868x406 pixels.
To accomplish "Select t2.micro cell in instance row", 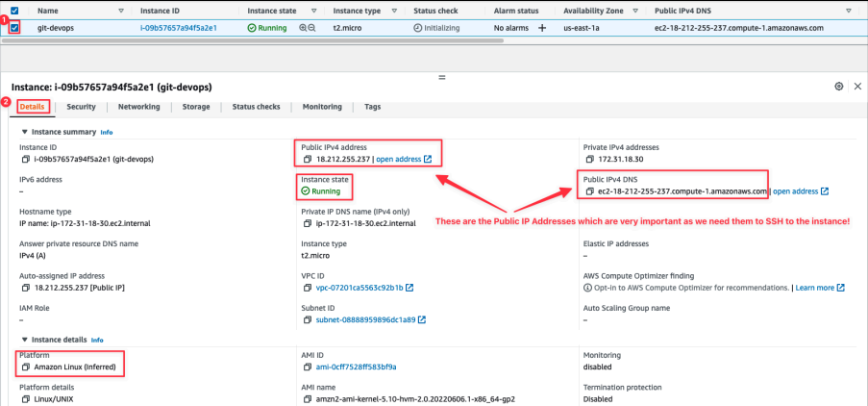I will [x=348, y=28].
